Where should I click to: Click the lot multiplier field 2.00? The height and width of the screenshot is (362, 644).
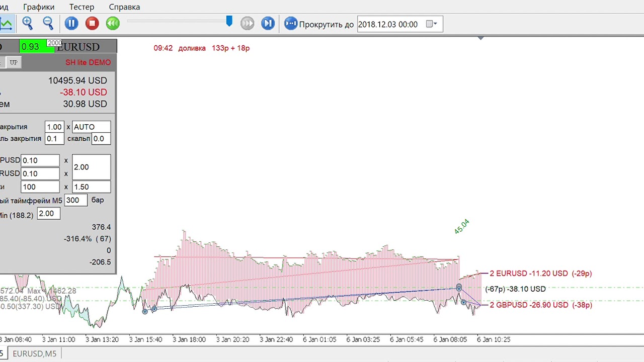tap(92, 167)
